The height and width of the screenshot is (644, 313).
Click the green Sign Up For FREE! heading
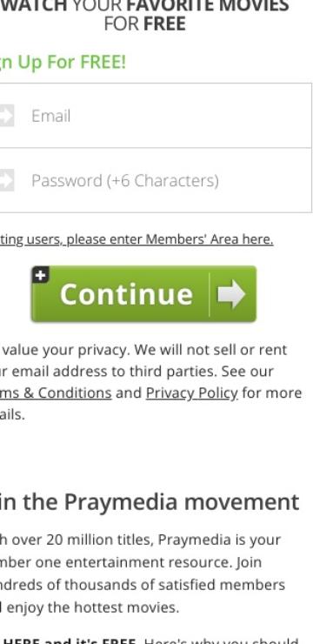click(x=63, y=63)
